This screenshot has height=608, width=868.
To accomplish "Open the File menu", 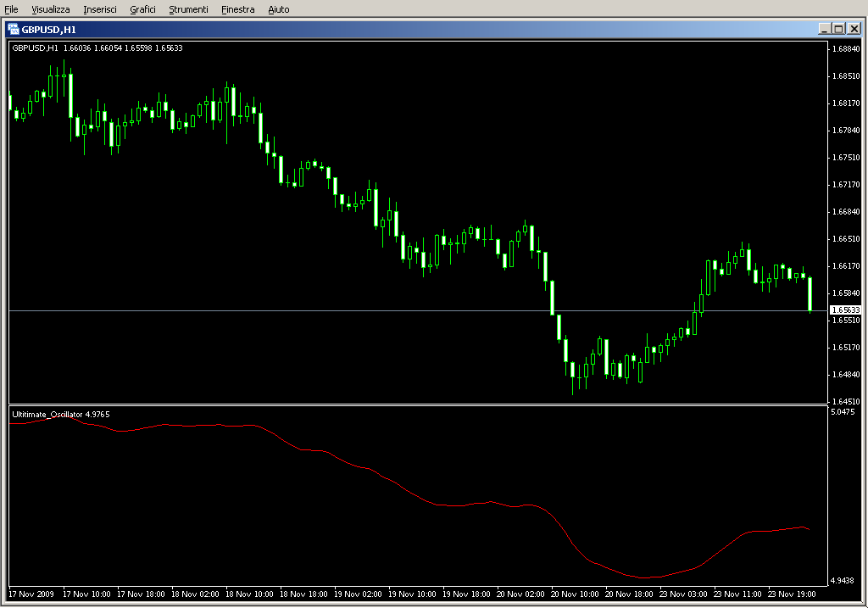I will [11, 9].
